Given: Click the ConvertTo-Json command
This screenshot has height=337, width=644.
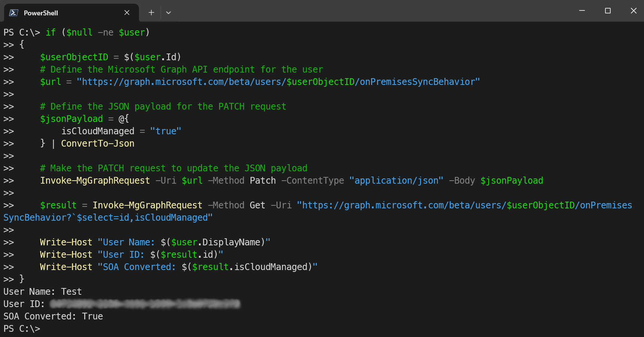Looking at the screenshot, I should 97,144.
